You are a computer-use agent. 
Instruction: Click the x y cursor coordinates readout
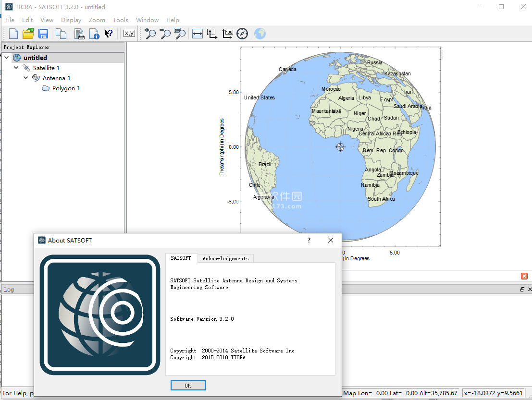coord(493,393)
